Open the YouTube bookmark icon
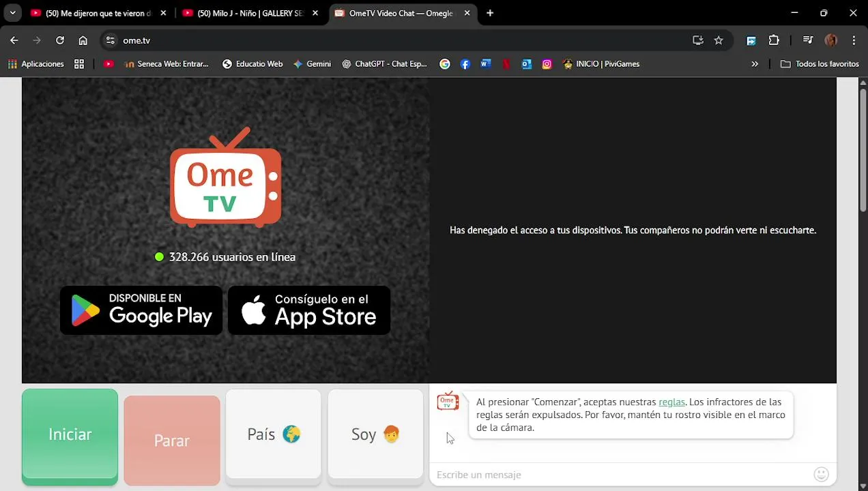Screen dimensions: 868x491 pyautogui.click(x=108, y=64)
